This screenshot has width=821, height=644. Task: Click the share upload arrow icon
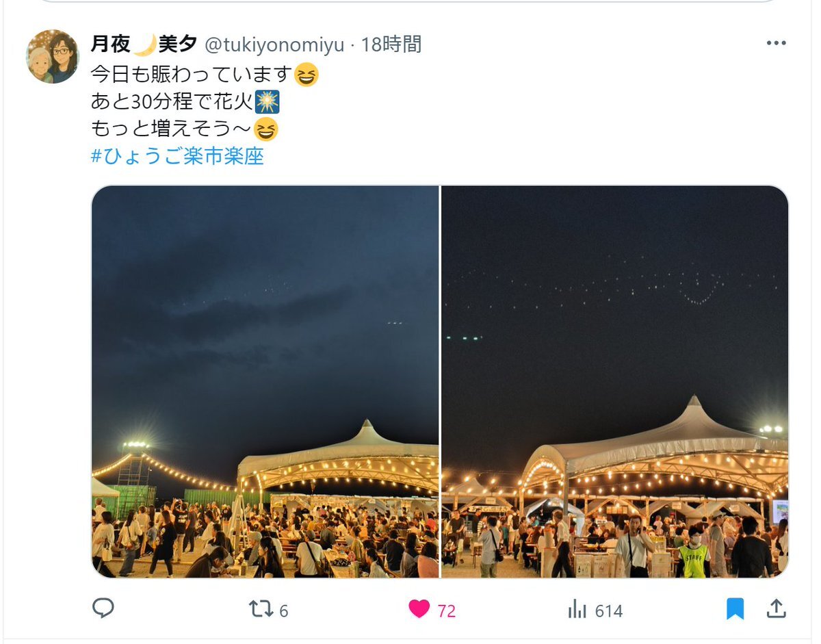776,608
